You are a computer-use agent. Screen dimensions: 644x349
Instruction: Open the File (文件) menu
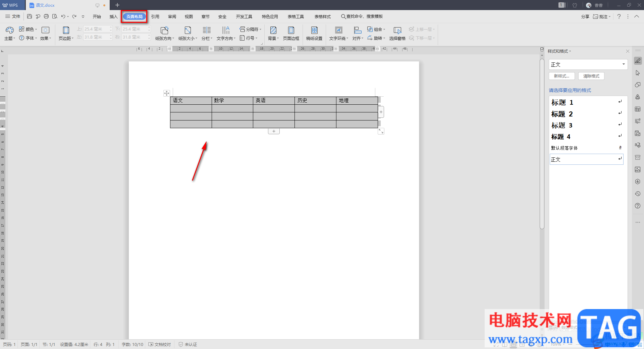tap(13, 16)
